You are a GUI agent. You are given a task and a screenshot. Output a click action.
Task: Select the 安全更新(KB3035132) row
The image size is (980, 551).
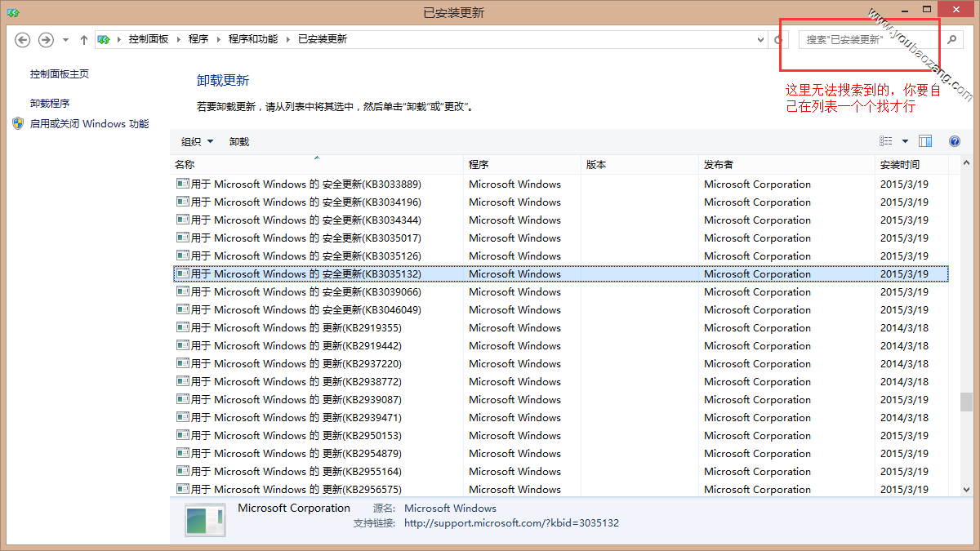click(561, 273)
